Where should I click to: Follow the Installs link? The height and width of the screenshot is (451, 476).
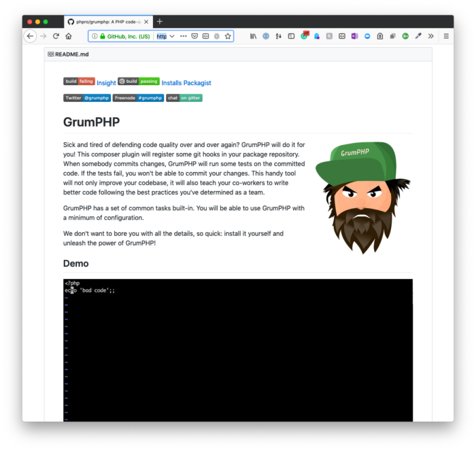171,83
